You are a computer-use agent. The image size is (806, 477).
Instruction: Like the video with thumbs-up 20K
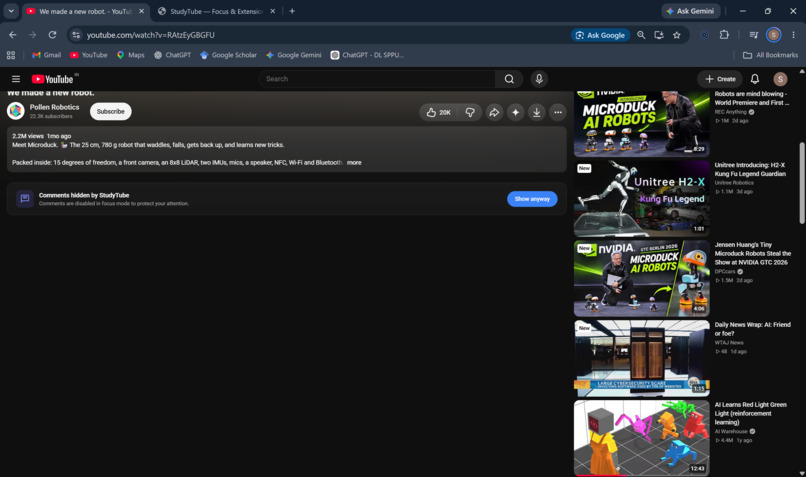[x=438, y=112]
